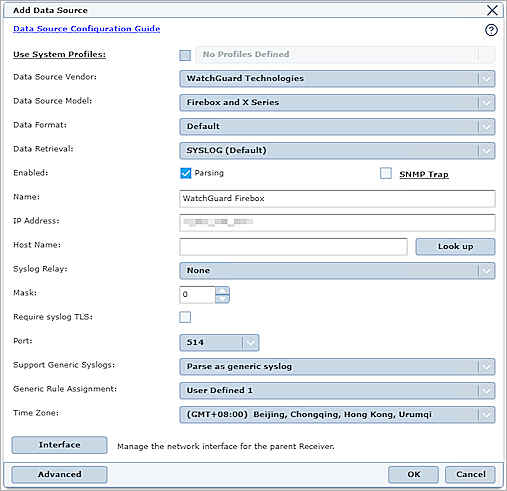
Task: Open the No Profiles Defined dropdown
Action: 345,54
